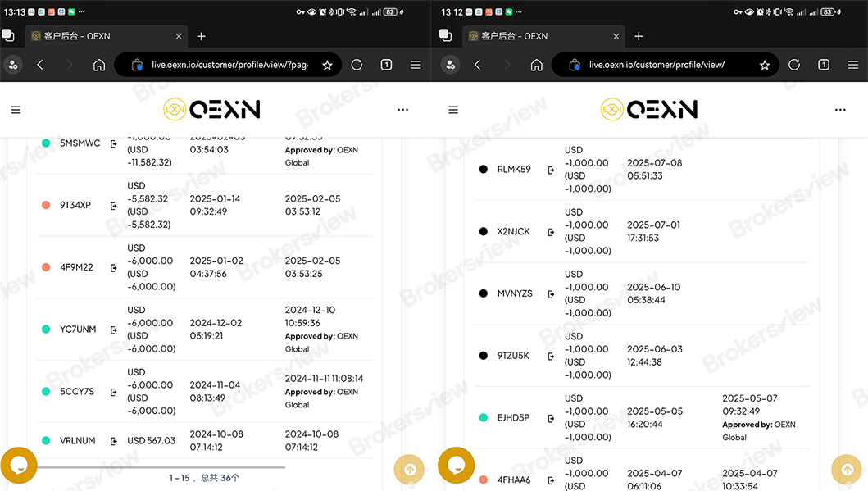Tap the OEXN logo on the right page
Viewport: 868px width, 491px height.
[649, 109]
